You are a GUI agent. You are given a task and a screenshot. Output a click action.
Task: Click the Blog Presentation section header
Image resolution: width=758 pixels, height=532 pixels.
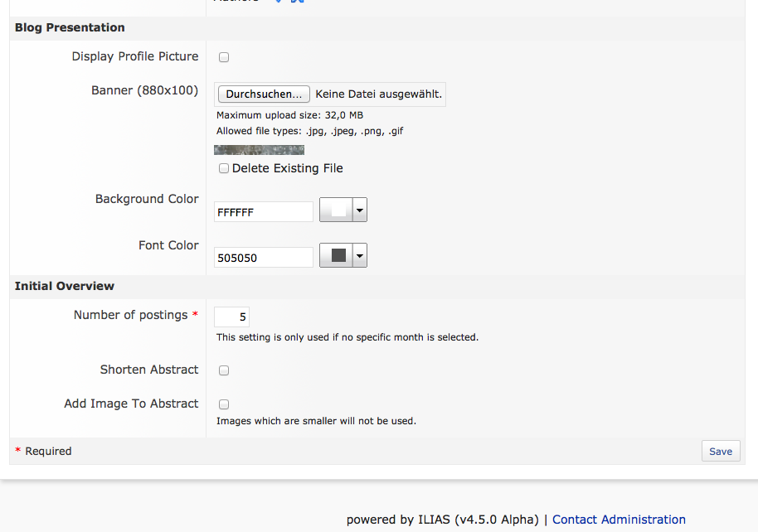pos(70,27)
